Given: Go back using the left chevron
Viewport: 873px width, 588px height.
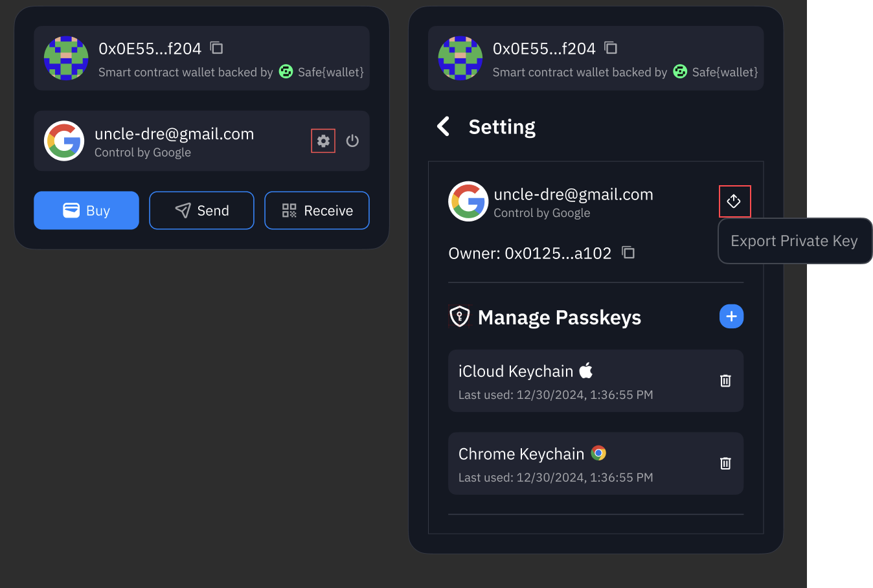Looking at the screenshot, I should pyautogui.click(x=443, y=126).
